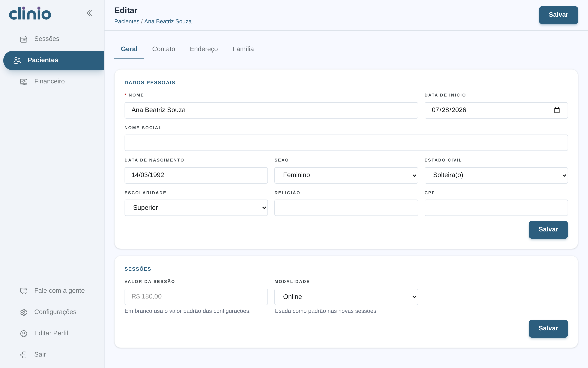
Task: Click the Financeiro money icon
Action: tap(23, 82)
